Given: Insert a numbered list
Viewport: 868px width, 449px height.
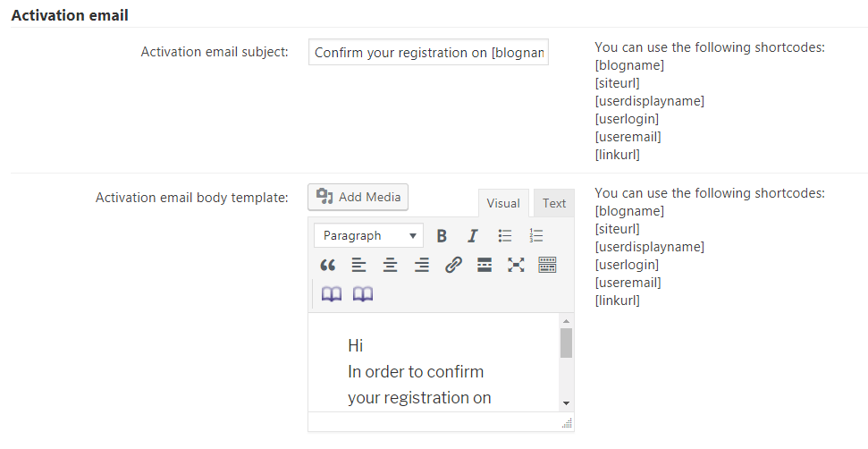Looking at the screenshot, I should [x=536, y=236].
